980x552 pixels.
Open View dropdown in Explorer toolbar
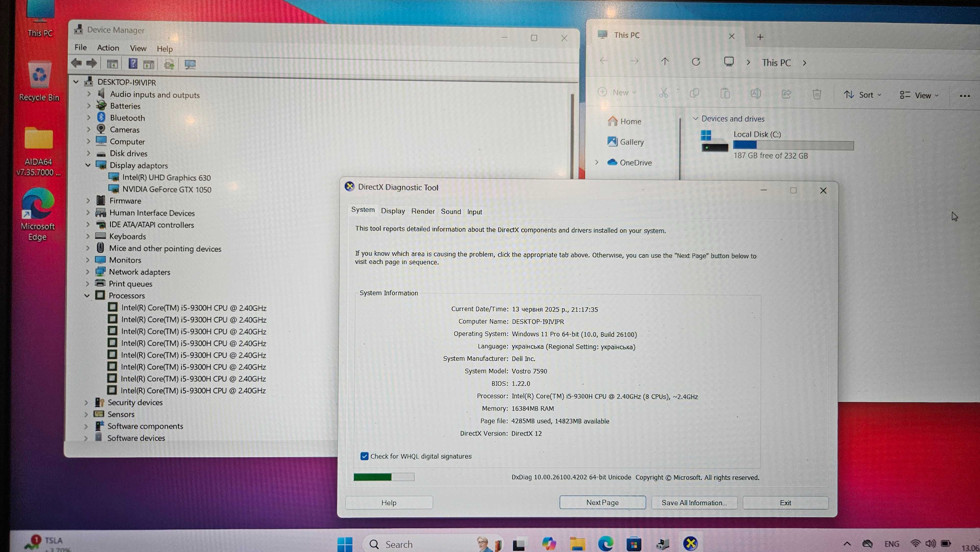coord(919,95)
